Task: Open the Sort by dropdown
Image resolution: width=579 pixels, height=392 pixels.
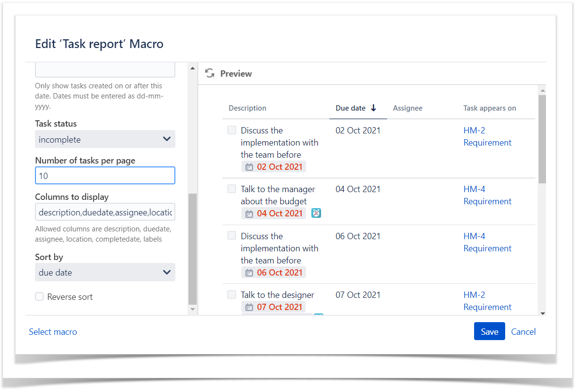Action: [x=105, y=272]
